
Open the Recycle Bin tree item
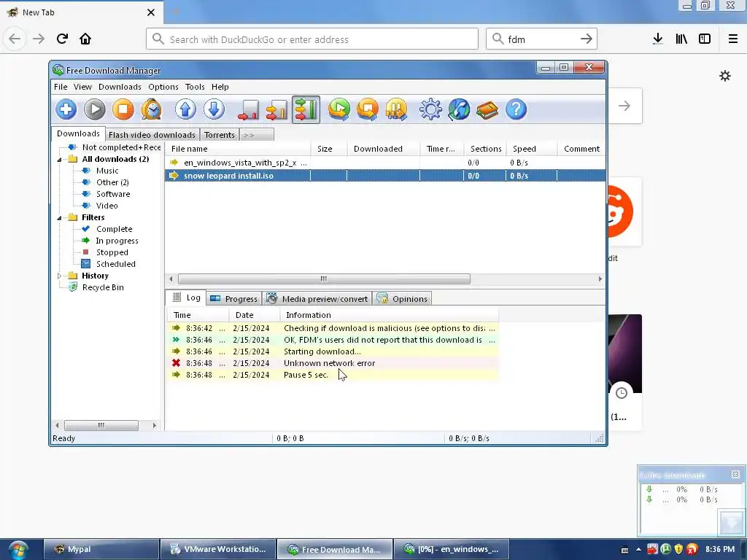(102, 287)
